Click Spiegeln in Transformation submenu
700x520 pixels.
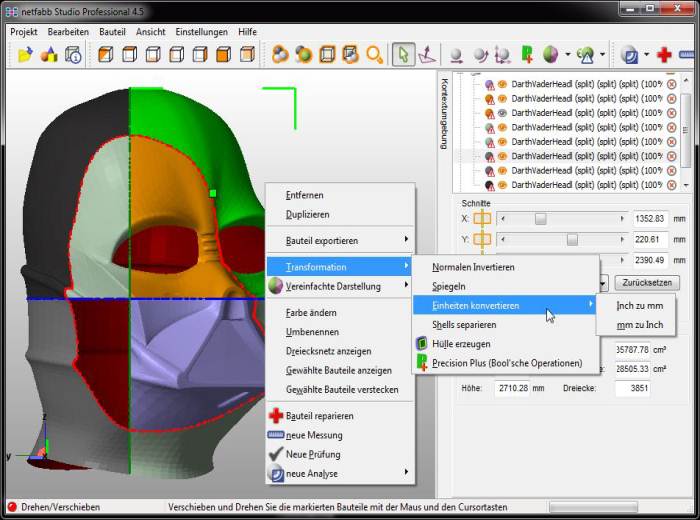coord(449,286)
